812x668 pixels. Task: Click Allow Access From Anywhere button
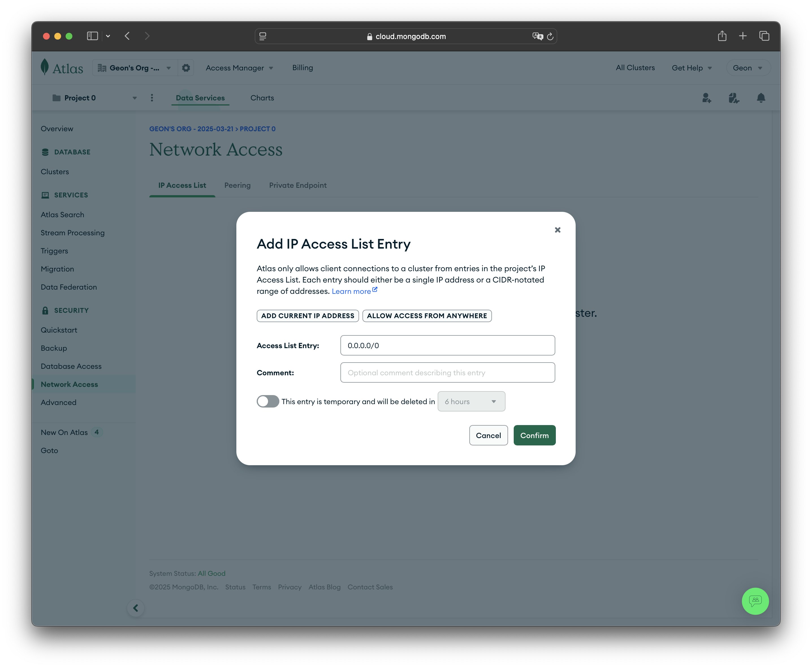(x=427, y=316)
